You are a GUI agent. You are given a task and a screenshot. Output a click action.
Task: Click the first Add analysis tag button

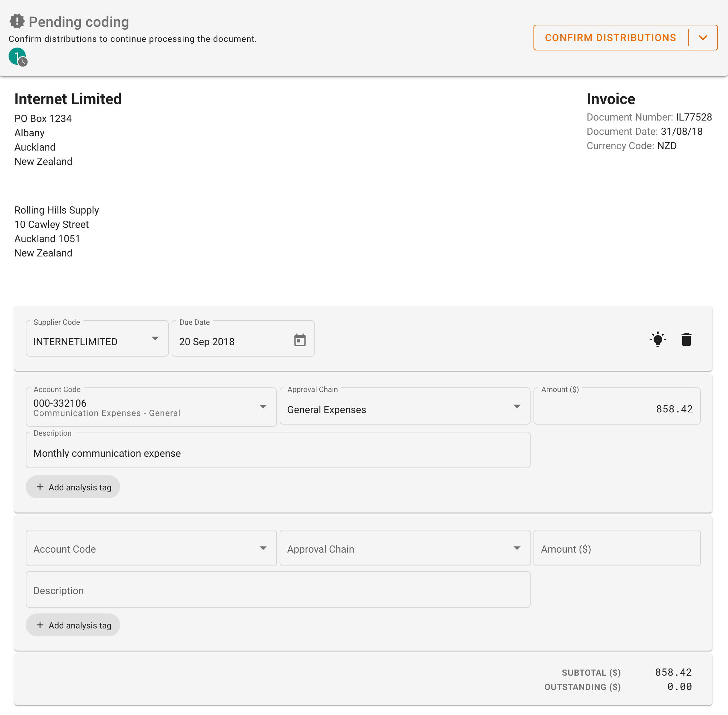(x=73, y=487)
